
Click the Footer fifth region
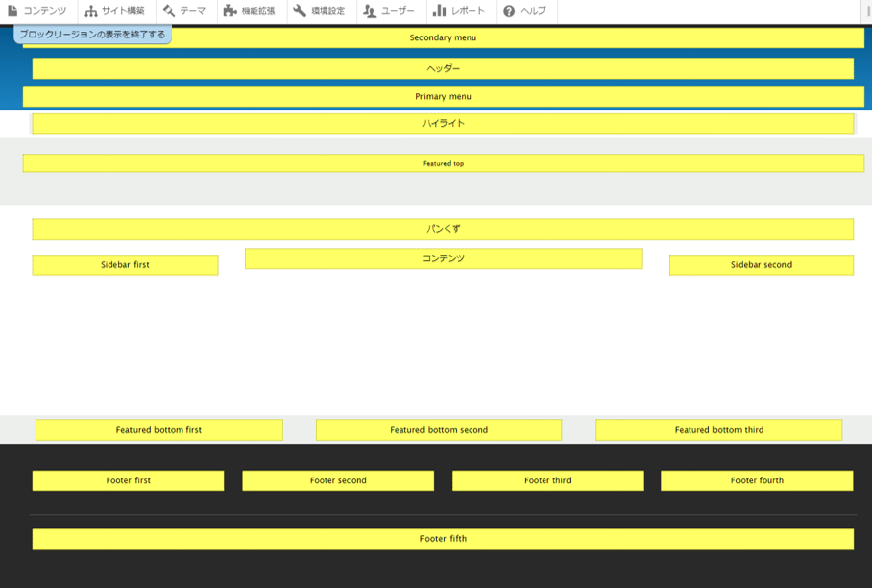pyautogui.click(x=443, y=539)
